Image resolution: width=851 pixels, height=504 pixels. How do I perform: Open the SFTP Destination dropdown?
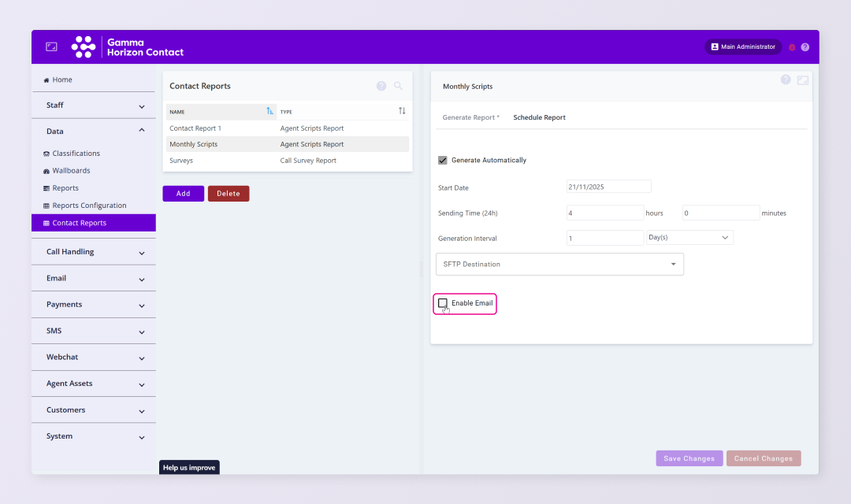pos(559,264)
